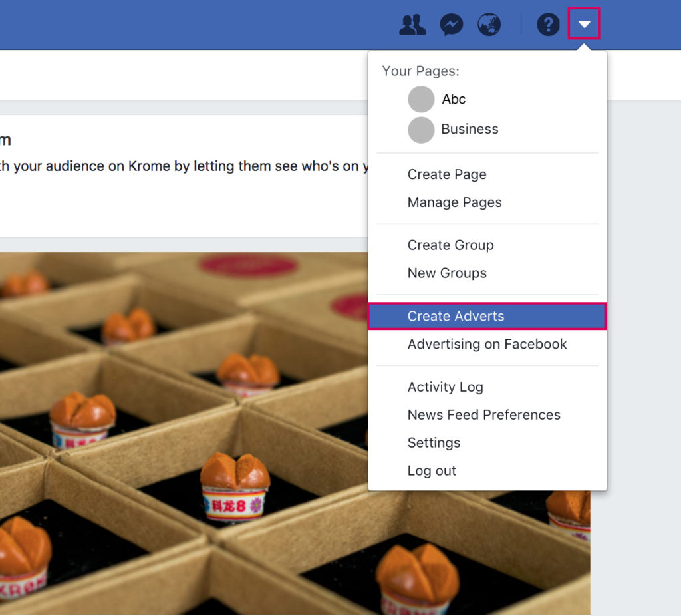Log out of Facebook
The height and width of the screenshot is (616, 681).
click(x=432, y=470)
